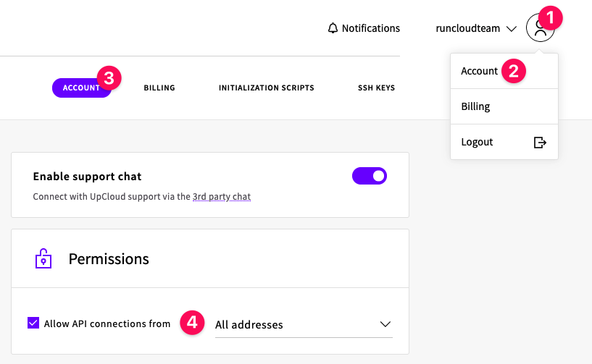Image resolution: width=592 pixels, height=364 pixels.
Task: Click the red step 2 badge
Action: [514, 71]
